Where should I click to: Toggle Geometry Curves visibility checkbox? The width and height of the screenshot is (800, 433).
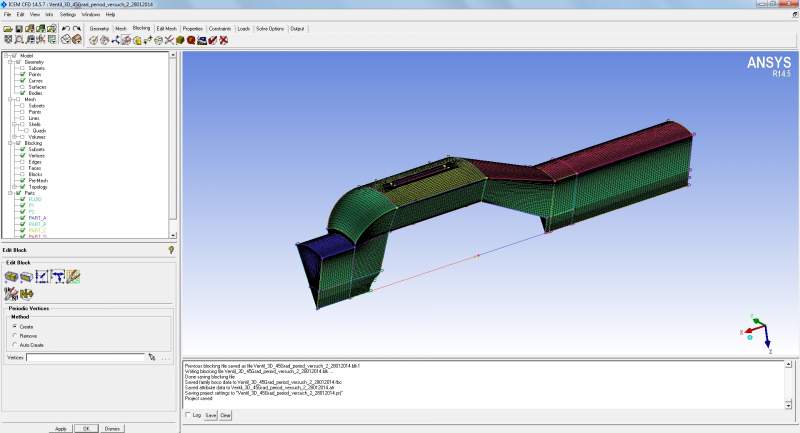[22, 81]
